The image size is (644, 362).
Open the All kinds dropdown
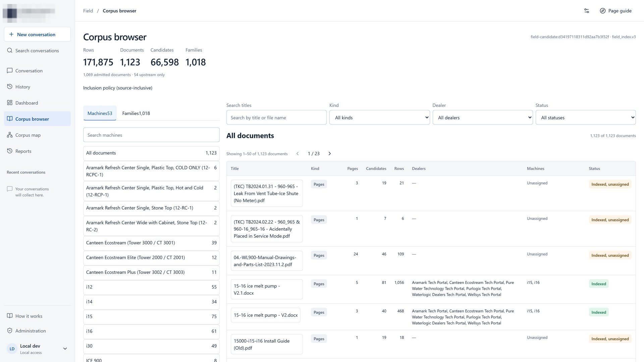[379, 117]
